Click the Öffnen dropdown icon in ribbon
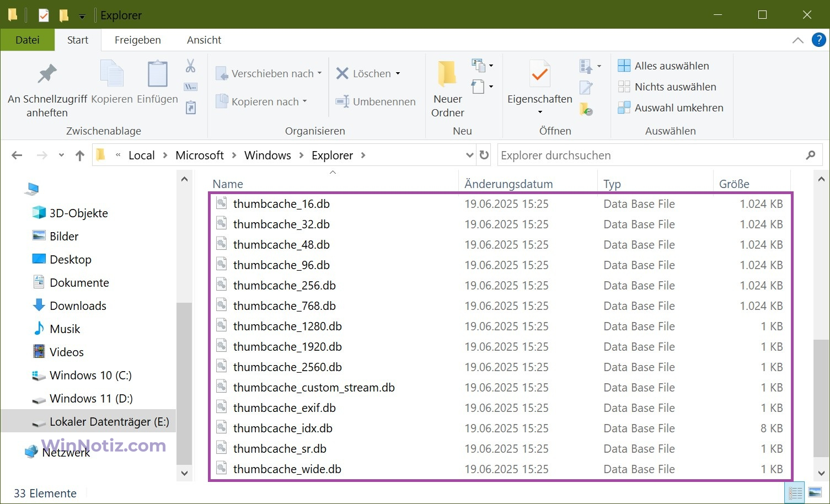Viewport: 830px width, 504px height. 590,66
